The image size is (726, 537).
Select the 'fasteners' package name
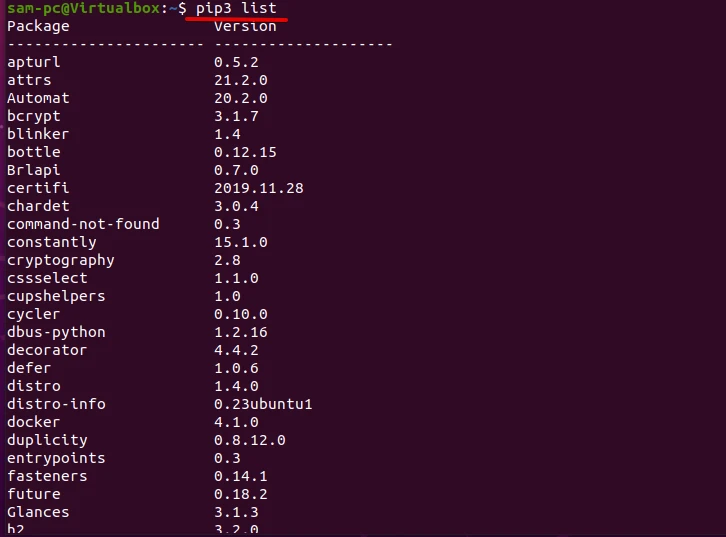(47, 476)
